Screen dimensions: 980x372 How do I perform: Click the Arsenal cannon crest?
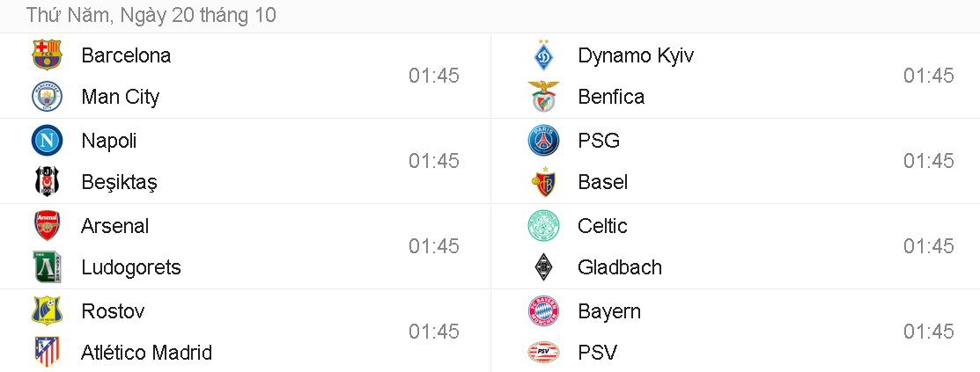47,226
